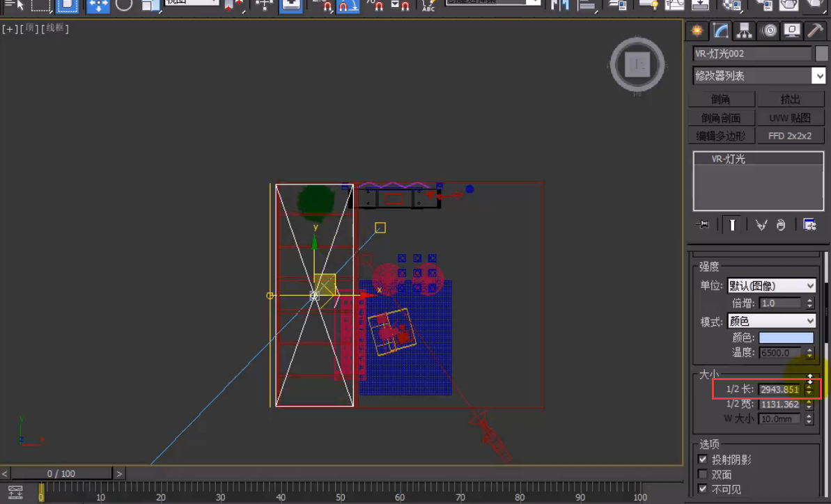Enable the 双面 checkbox

point(702,475)
